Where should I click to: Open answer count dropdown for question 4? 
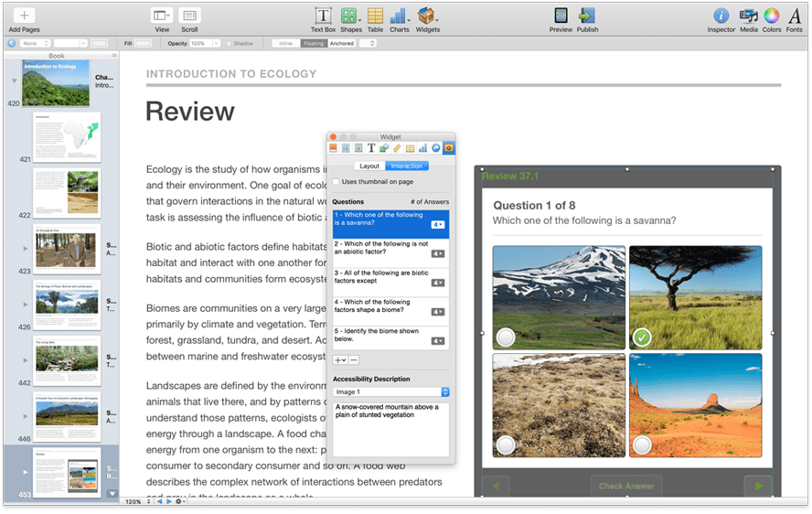pos(438,312)
